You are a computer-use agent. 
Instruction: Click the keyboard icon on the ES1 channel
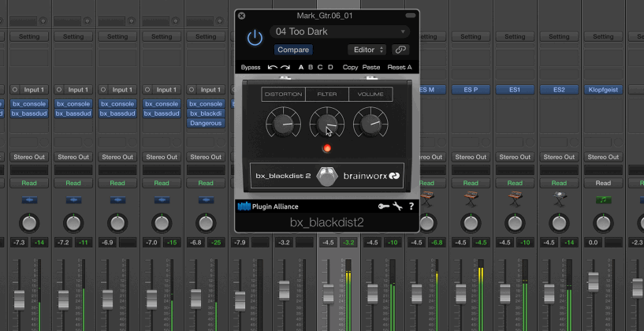tap(515, 199)
